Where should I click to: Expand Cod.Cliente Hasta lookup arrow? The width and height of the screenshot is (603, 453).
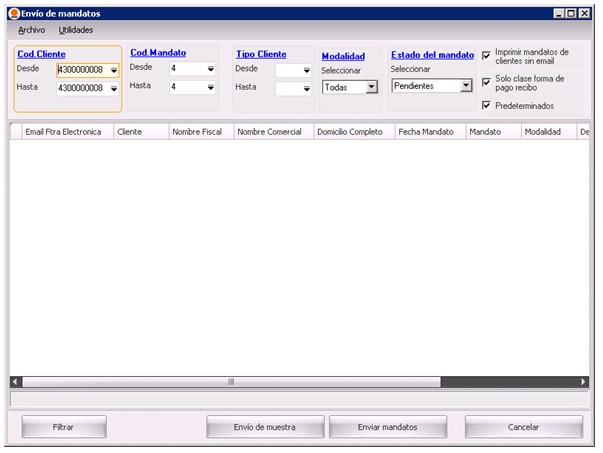click(x=113, y=89)
